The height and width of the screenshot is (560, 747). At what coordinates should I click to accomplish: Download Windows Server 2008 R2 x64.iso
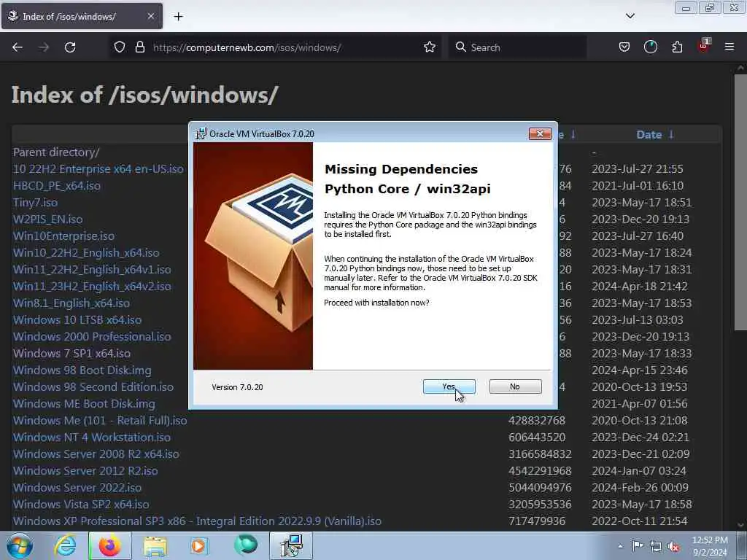click(x=96, y=454)
